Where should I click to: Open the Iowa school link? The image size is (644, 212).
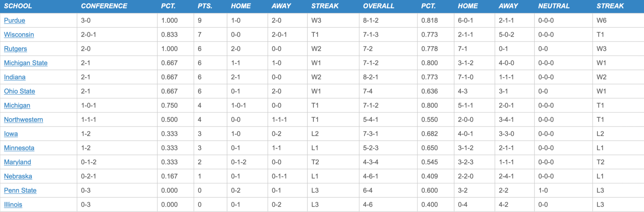click(x=11, y=134)
